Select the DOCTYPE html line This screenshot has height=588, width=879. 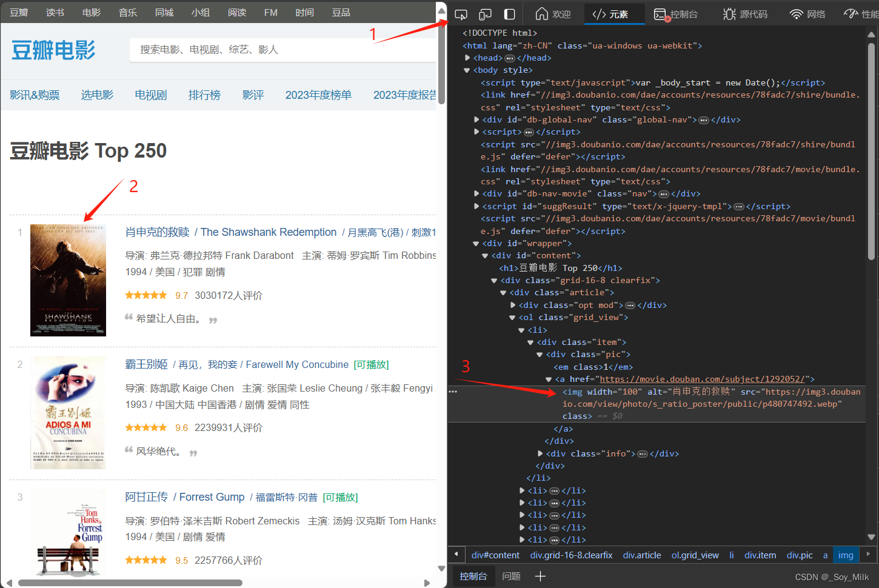point(500,33)
